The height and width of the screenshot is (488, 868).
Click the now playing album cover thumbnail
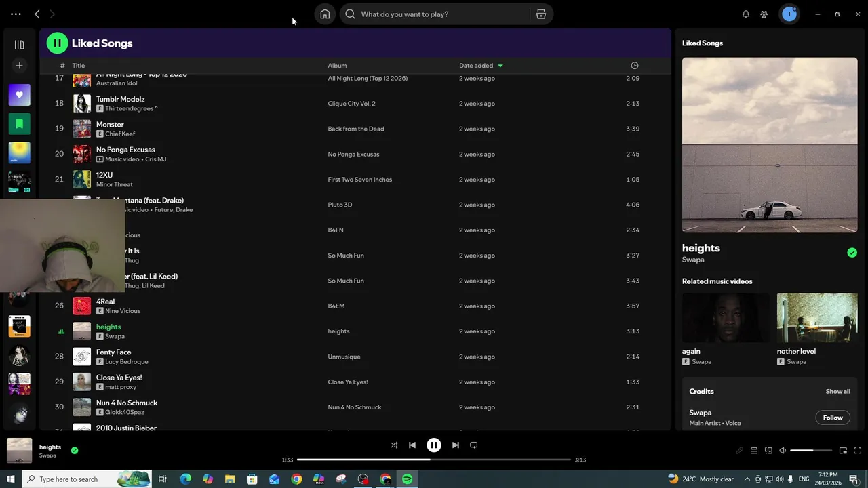pyautogui.click(x=19, y=451)
